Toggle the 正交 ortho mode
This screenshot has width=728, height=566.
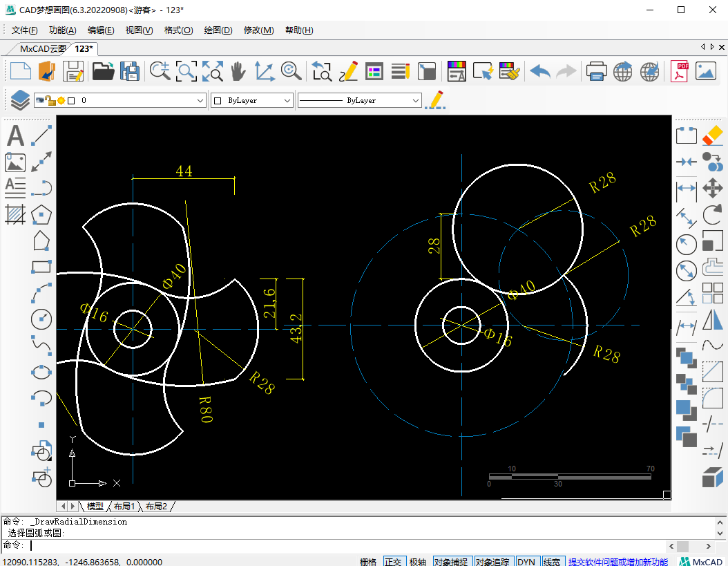coord(394,561)
